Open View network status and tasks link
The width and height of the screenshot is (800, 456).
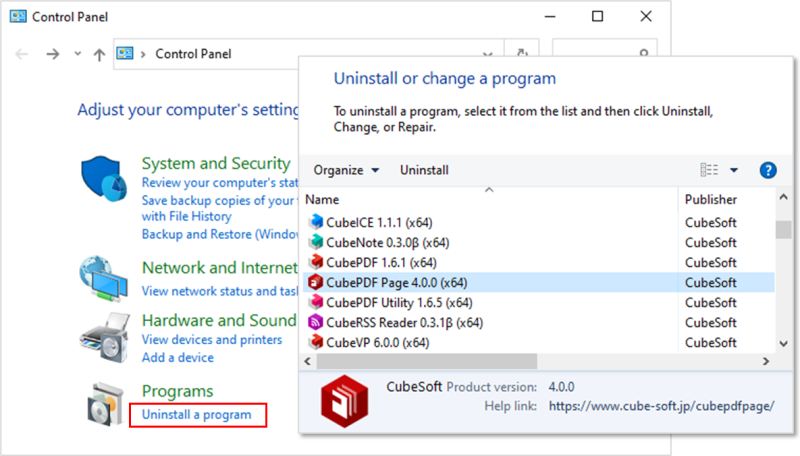(220, 291)
